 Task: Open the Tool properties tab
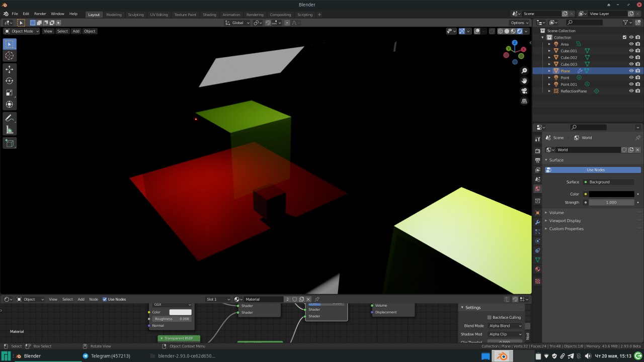(537, 139)
